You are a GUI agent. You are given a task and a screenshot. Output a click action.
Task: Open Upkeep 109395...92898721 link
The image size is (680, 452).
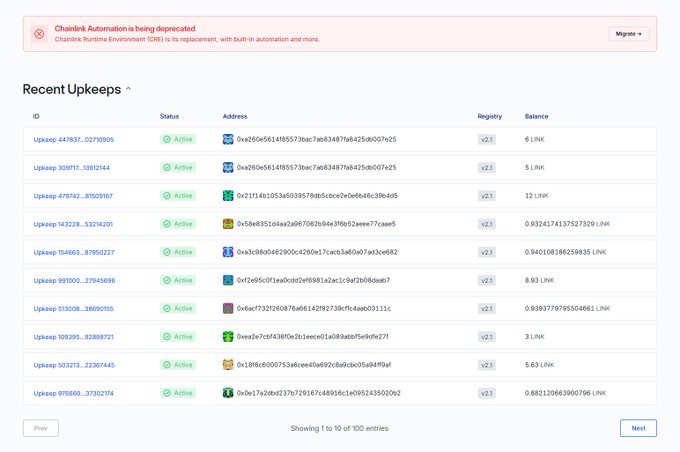click(73, 337)
